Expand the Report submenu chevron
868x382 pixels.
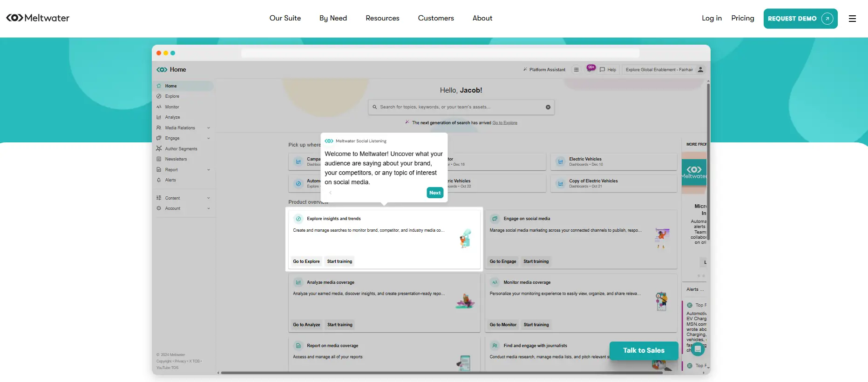click(209, 170)
